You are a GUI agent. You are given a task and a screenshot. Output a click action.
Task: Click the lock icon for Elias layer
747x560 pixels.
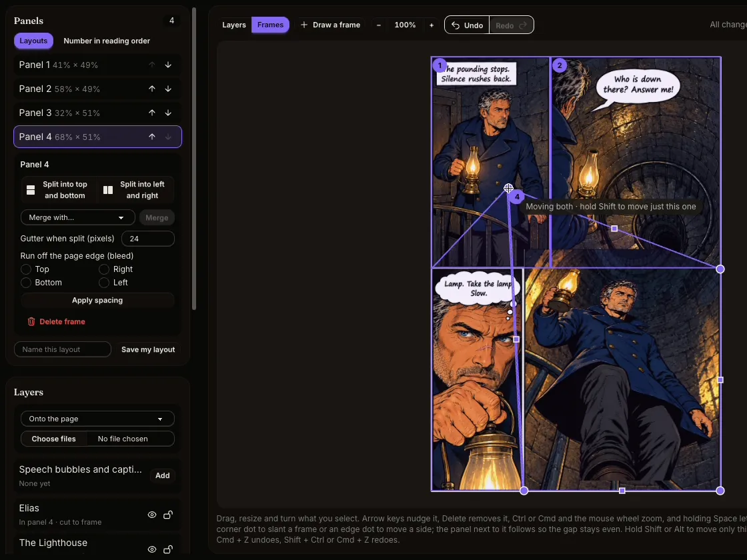click(168, 515)
